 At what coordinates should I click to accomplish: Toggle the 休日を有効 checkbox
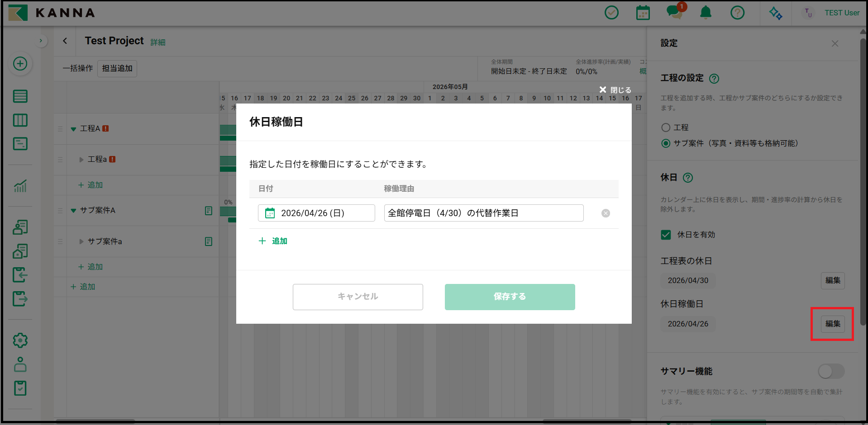coord(666,235)
